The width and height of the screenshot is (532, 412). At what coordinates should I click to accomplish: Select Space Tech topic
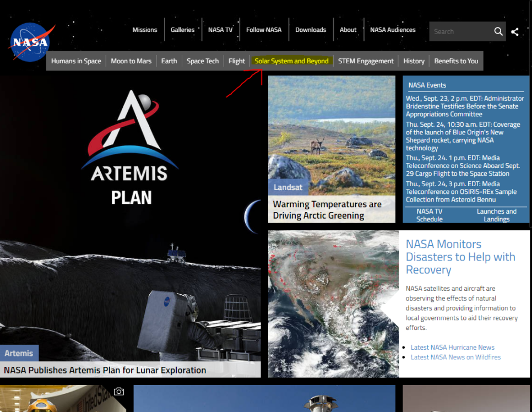(203, 61)
